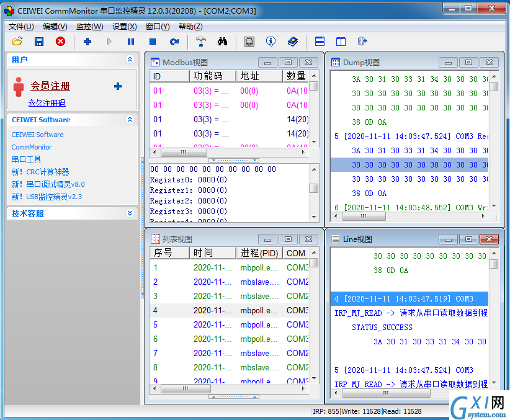Tile windows horizontally using toolbar icon

point(320,42)
